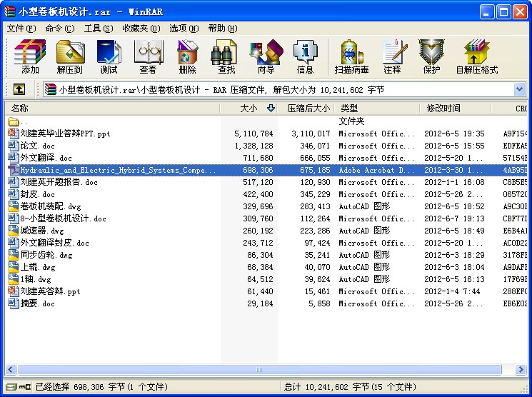Show archive 信息 (Info) icon
This screenshot has width=532, height=397.
[x=305, y=56]
